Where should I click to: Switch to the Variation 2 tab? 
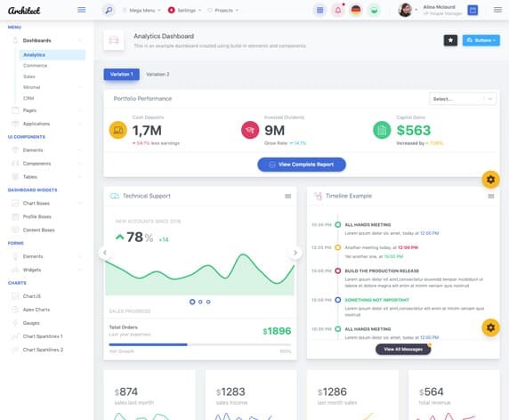[158, 75]
